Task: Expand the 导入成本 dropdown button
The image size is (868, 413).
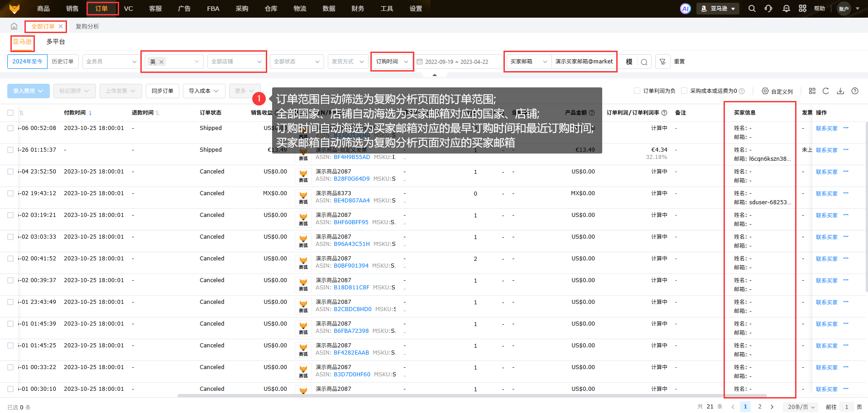Action: coord(204,91)
